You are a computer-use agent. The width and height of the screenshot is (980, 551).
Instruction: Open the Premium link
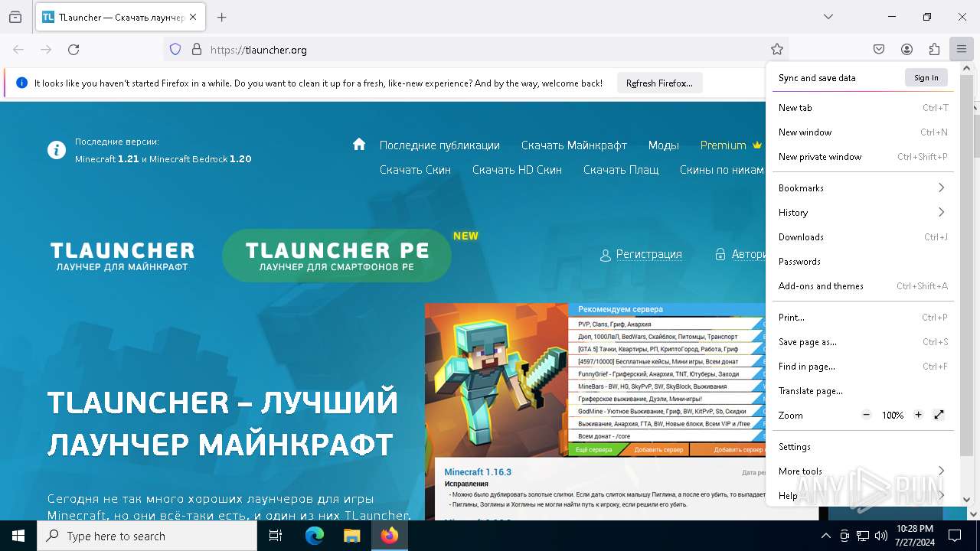click(731, 145)
